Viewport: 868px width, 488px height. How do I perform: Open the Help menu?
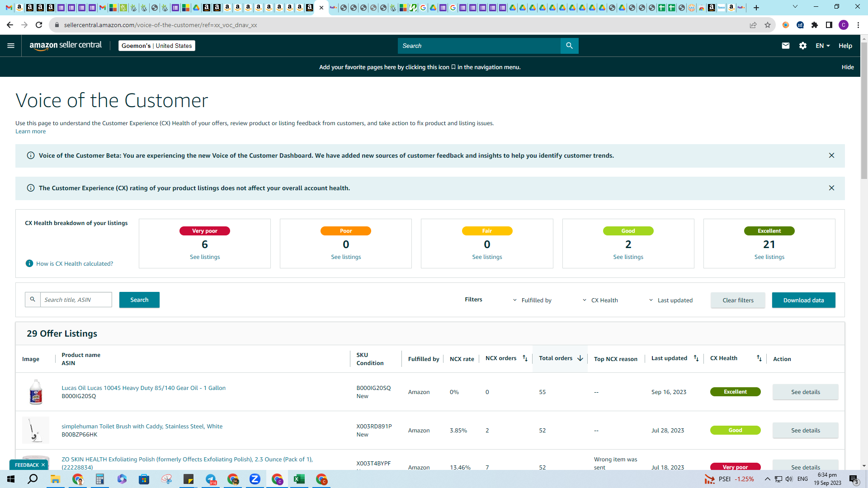pyautogui.click(x=845, y=46)
